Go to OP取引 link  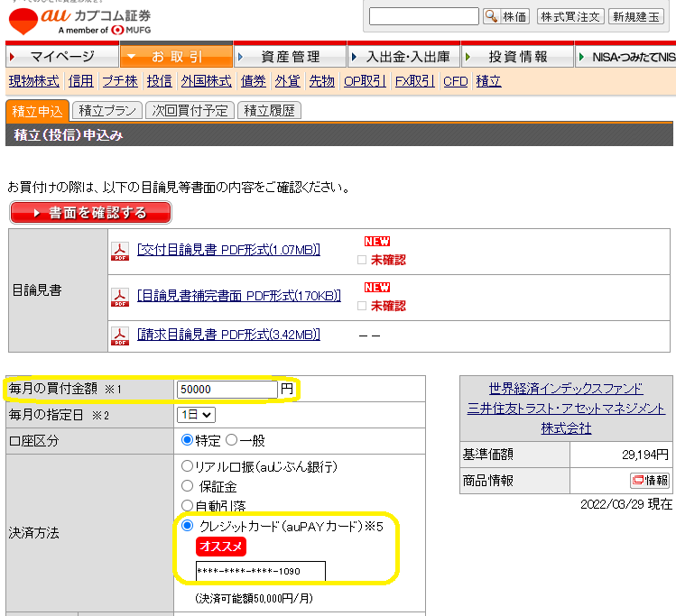(x=365, y=81)
